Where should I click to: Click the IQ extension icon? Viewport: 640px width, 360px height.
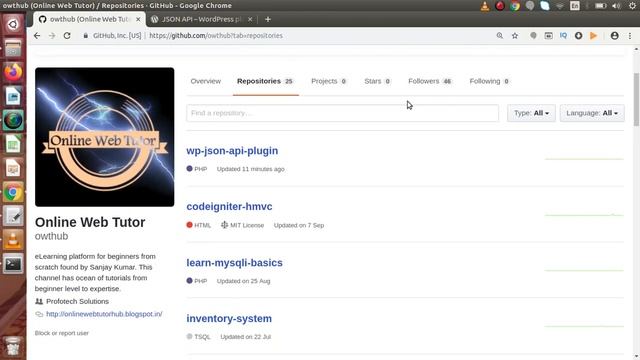(563, 36)
